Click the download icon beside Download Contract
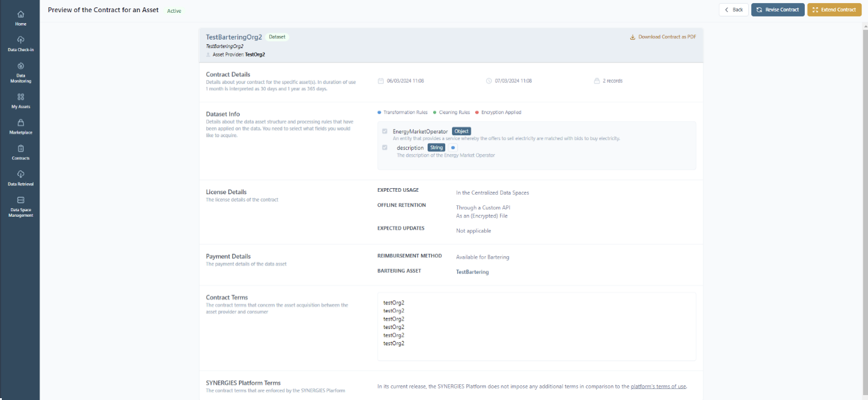This screenshot has height=400, width=868. click(x=633, y=37)
